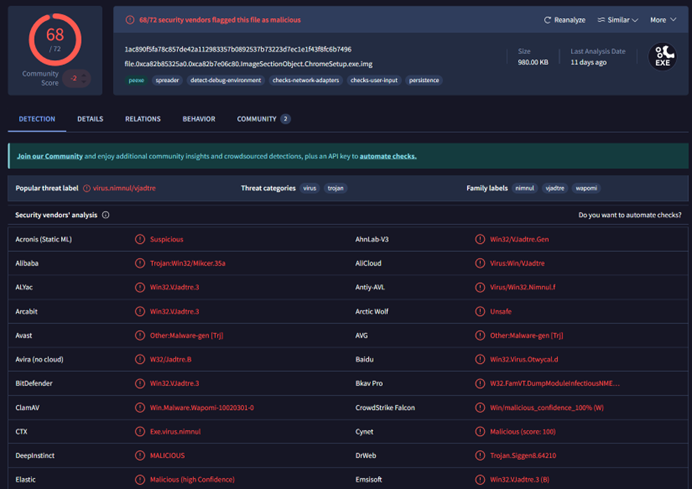Viewport: 692px width, 489px height.
Task: Expand the More options menu
Action: point(663,20)
